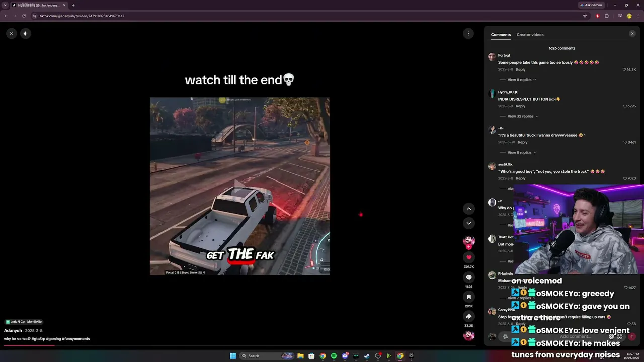Screen dimensions: 644x362
Task: Open the Adanyuh creator name link
Action: pyautogui.click(x=13, y=331)
